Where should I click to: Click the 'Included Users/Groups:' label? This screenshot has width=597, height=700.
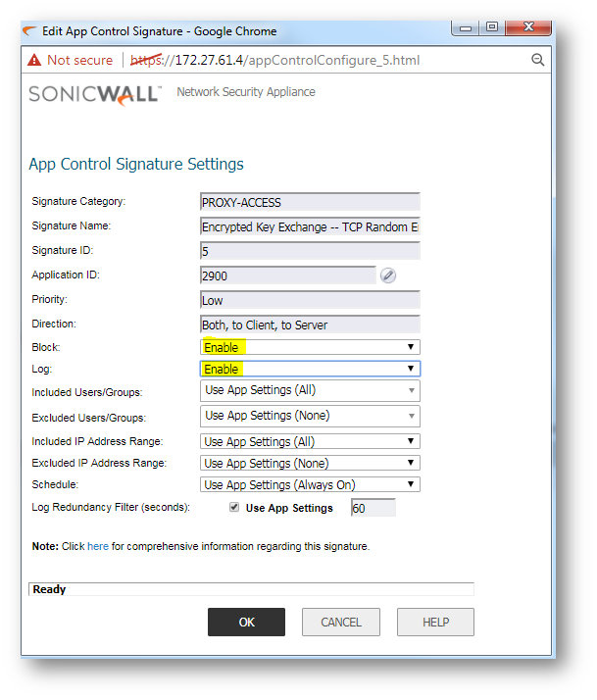tap(87, 392)
